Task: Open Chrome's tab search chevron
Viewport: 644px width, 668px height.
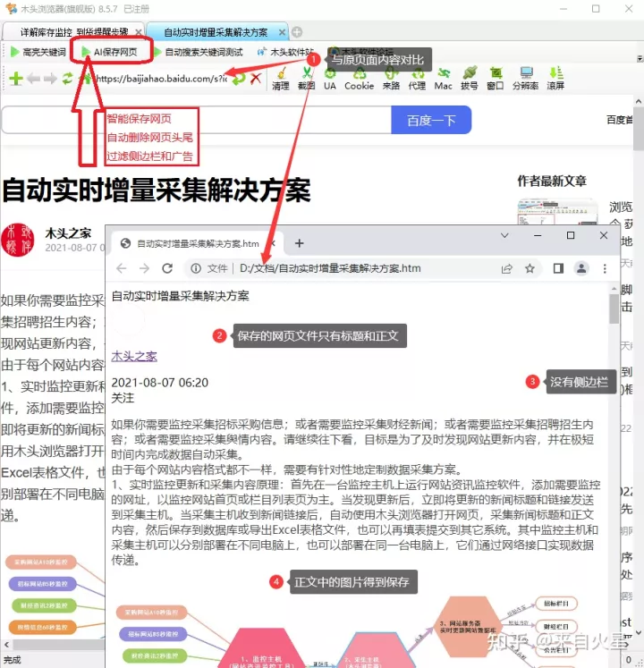Action: pos(504,235)
